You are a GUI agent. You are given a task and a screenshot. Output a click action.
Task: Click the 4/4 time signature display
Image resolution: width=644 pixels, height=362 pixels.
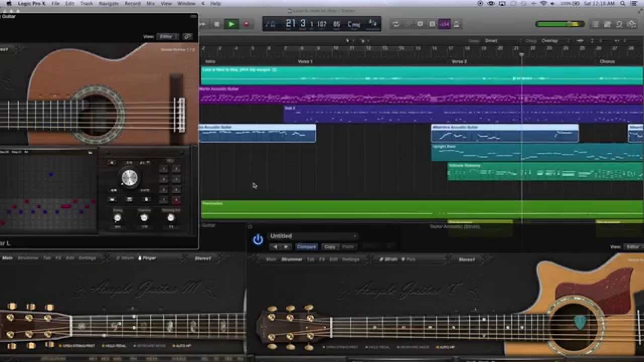[373, 24]
